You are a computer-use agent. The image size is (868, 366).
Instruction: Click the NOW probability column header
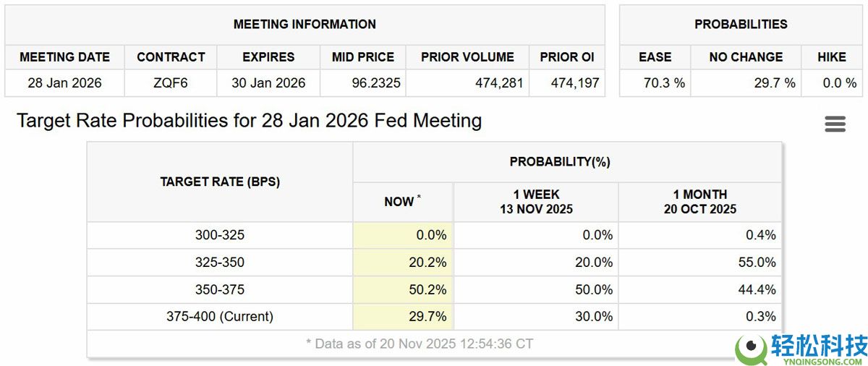[402, 202]
